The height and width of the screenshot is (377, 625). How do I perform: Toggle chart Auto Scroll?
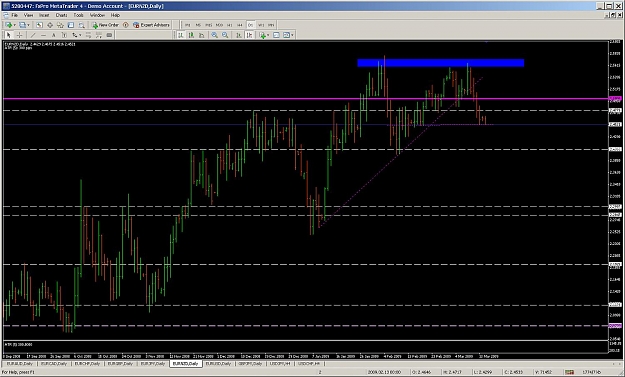[x=239, y=35]
